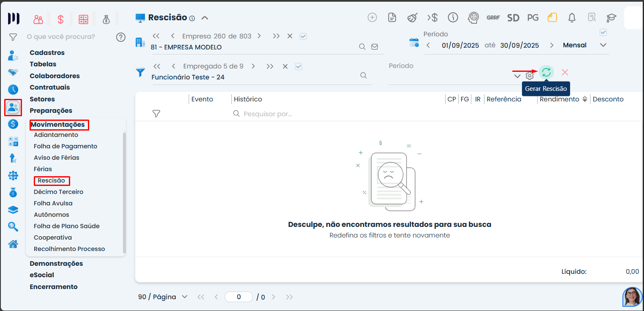644x311 pixels.
Task: Click the blue clock sidebar icon
Action: 13,90
